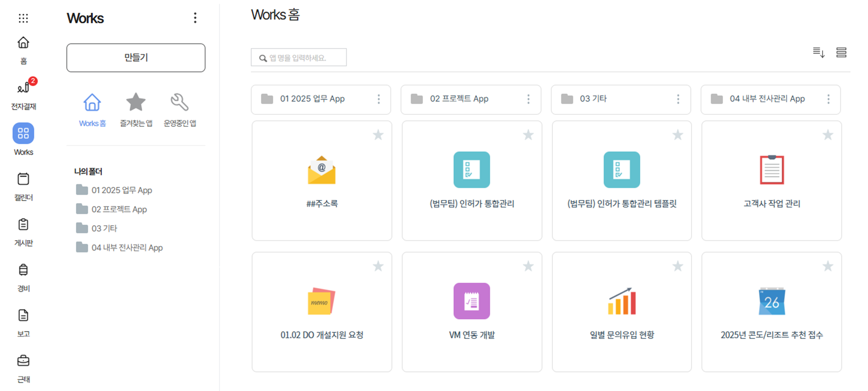868x391 pixels.
Task: Open the 보고 sidebar icon
Action: (x=23, y=322)
